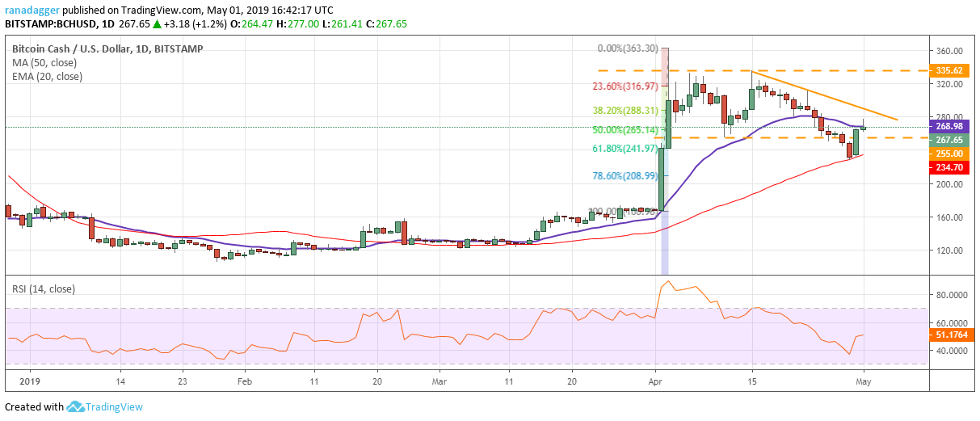Click the 0.00%(363.30) Fibonacci level label
This screenshot has height=421, width=980.
coord(629,48)
